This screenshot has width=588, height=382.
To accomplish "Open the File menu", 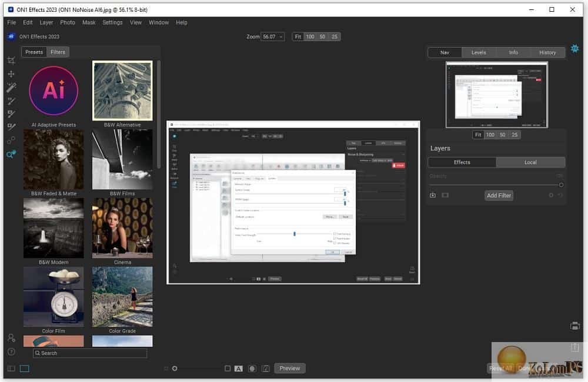I will pyautogui.click(x=12, y=22).
